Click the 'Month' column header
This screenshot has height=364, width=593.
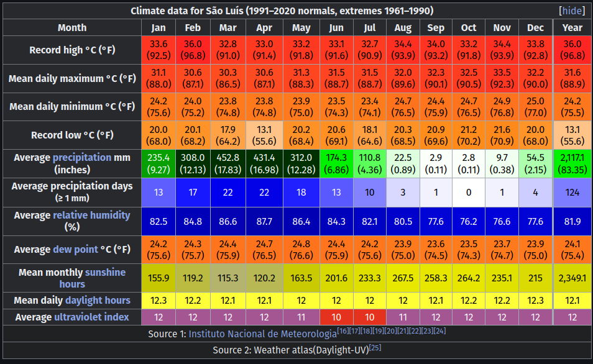72,27
